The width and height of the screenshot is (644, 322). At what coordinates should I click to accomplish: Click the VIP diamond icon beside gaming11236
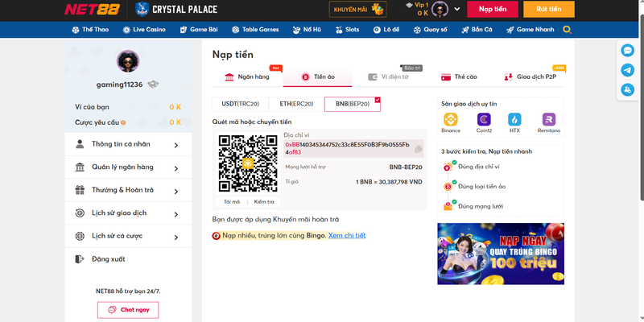153,85
